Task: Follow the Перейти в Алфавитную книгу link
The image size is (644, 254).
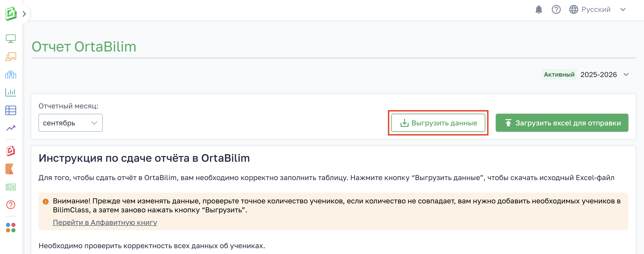Action: 105,222
